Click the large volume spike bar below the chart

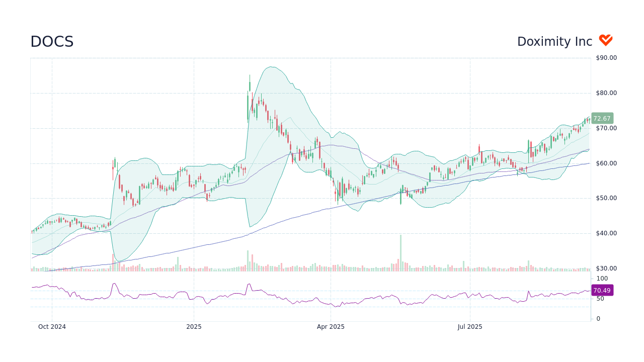tap(400, 251)
